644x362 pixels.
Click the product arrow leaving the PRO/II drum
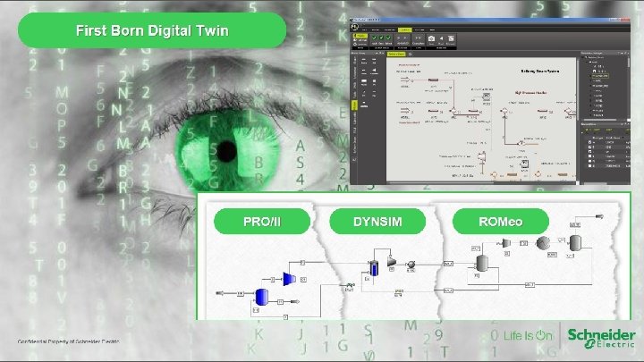[294, 302]
